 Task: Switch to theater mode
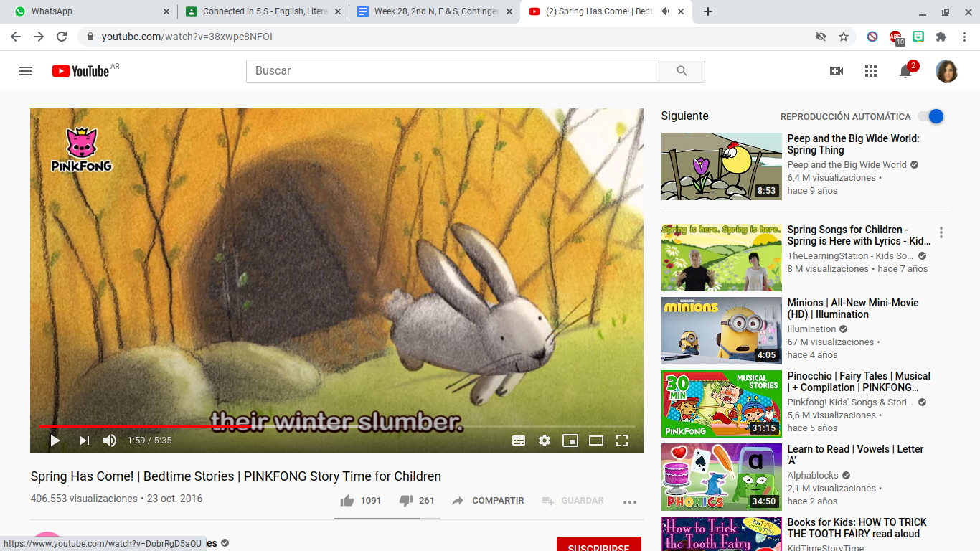click(x=596, y=441)
